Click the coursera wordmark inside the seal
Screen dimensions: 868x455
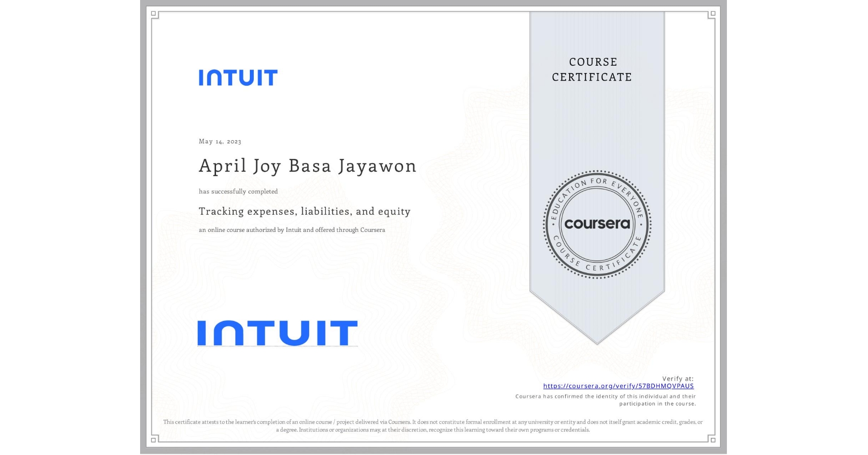pyautogui.click(x=597, y=225)
